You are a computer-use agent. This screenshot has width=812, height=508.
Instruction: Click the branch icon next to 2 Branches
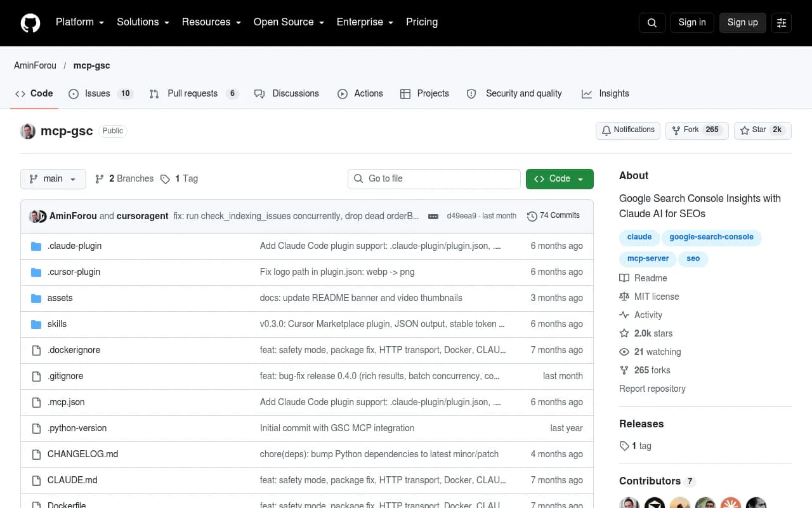point(100,179)
